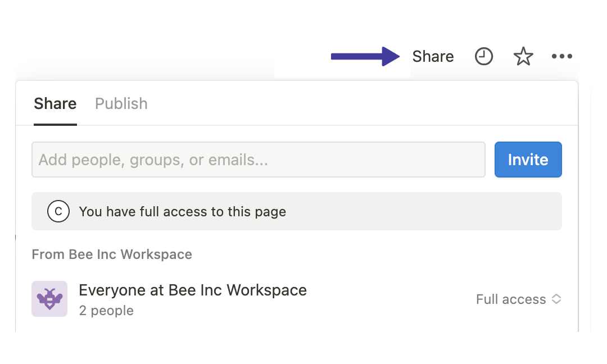Focus the Add people, groups, or emails field

click(x=259, y=160)
